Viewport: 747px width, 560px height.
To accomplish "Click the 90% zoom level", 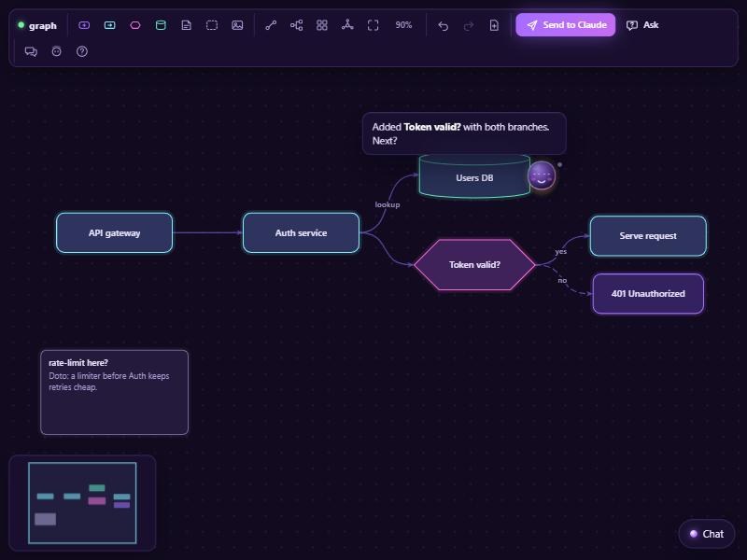I will point(403,25).
